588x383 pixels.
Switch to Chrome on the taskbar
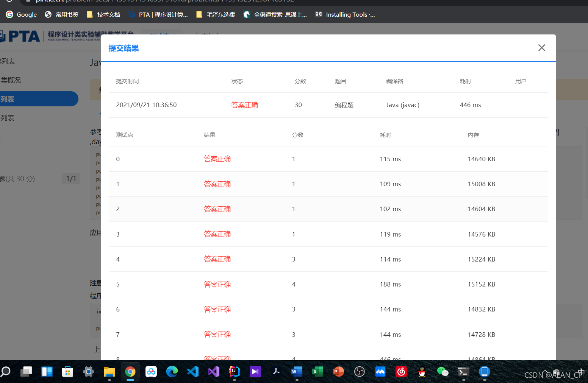[130, 372]
